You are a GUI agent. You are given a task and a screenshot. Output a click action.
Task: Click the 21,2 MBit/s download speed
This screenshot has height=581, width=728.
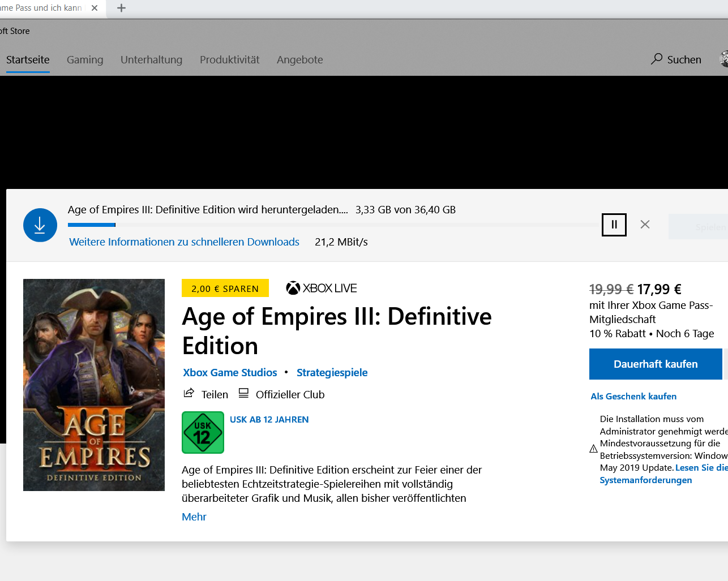point(341,242)
